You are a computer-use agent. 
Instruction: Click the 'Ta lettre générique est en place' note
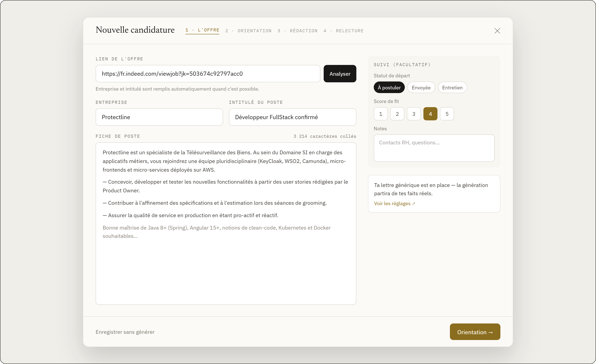pyautogui.click(x=431, y=189)
